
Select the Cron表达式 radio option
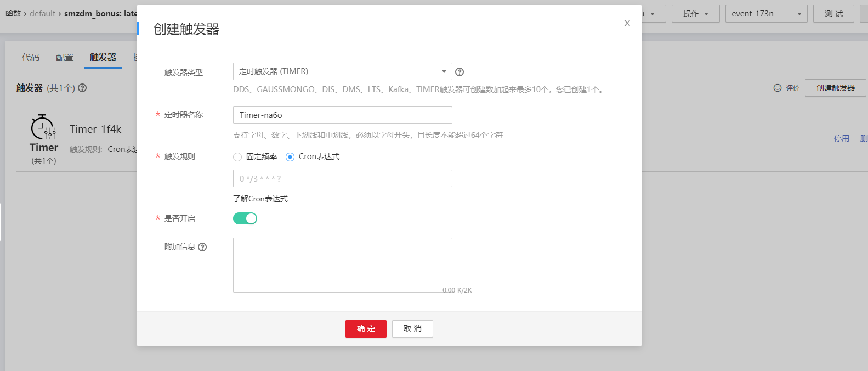tap(290, 157)
